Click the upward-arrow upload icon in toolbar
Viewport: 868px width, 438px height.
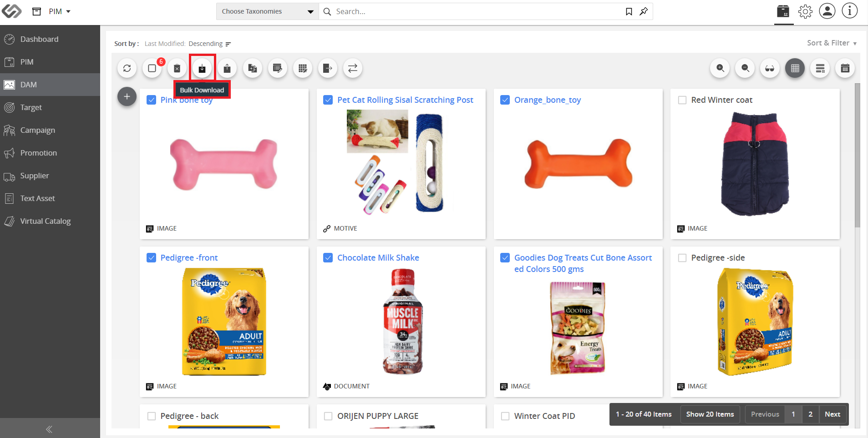(x=227, y=68)
